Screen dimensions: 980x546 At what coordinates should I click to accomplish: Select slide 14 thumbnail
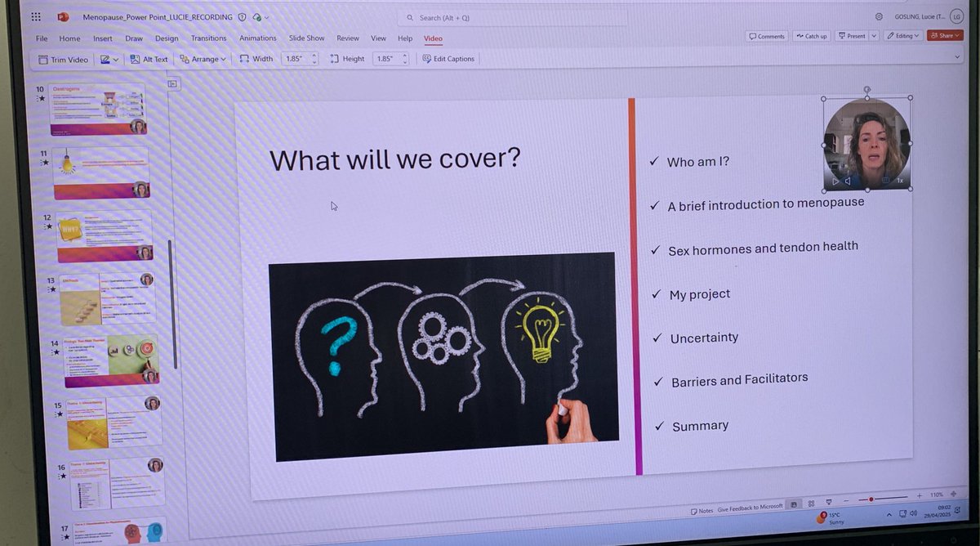pyautogui.click(x=110, y=360)
